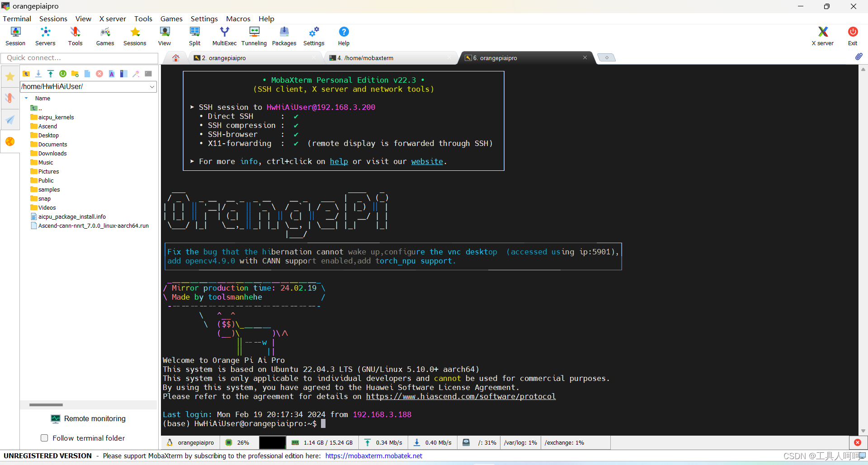The height and width of the screenshot is (465, 868).
Task: Toggle the Name column sort arrow
Action: pyautogui.click(x=26, y=98)
